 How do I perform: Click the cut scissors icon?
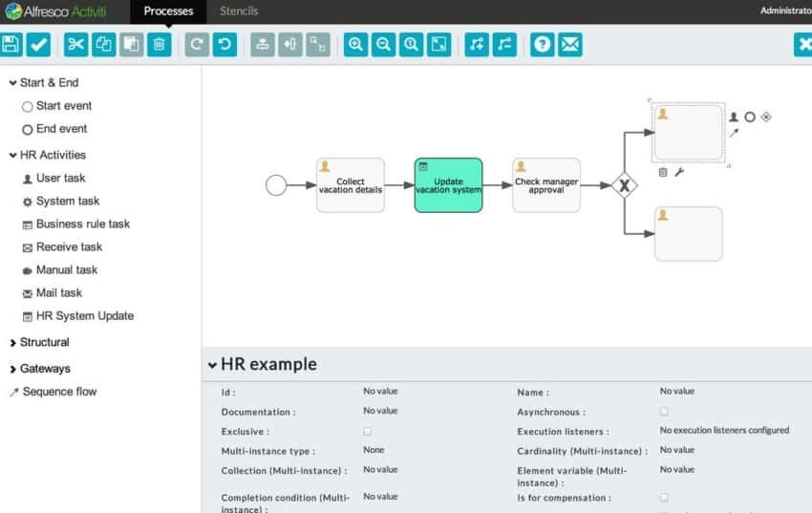[75, 45]
